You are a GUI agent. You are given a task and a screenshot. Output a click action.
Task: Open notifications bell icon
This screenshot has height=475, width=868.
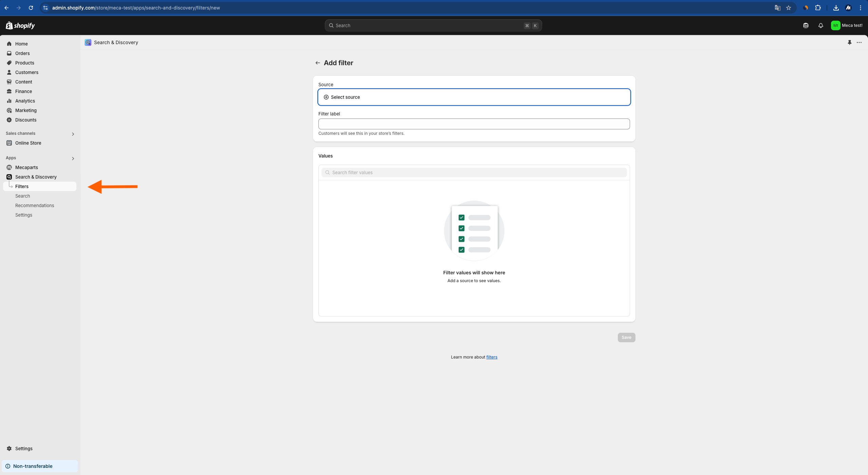[x=821, y=25]
